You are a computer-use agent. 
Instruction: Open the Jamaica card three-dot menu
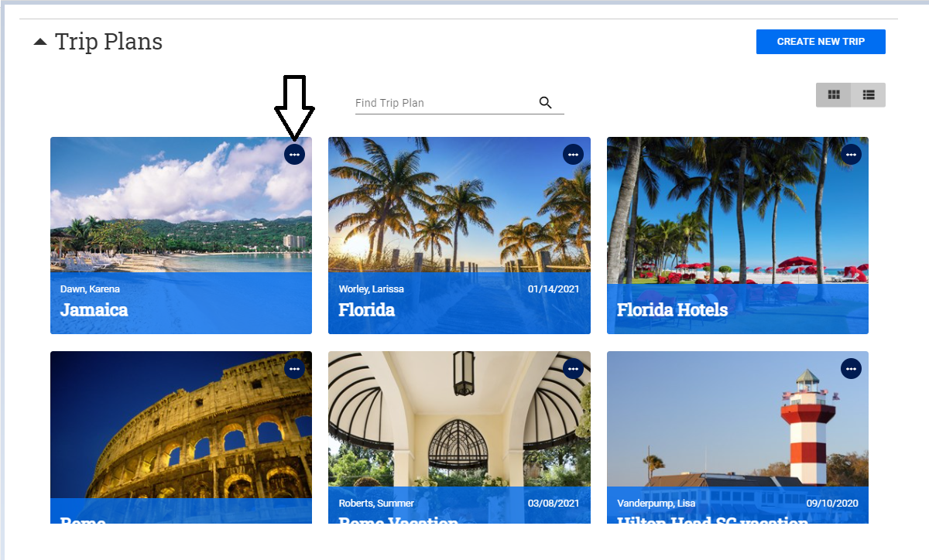(294, 155)
